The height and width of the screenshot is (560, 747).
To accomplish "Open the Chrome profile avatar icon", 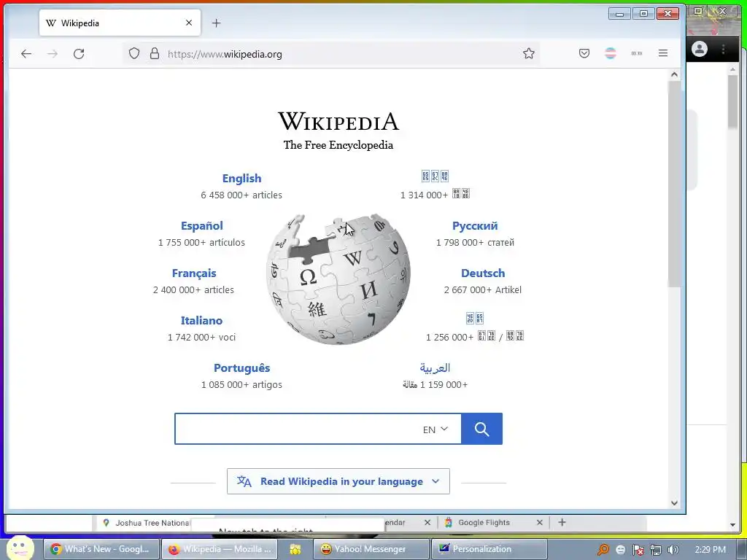I will (700, 49).
